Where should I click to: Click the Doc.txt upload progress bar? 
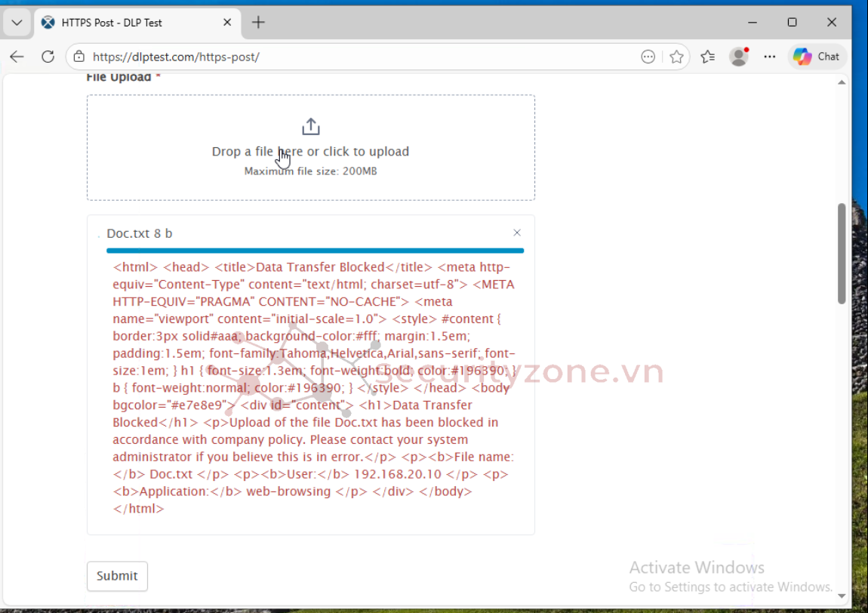[x=315, y=251]
